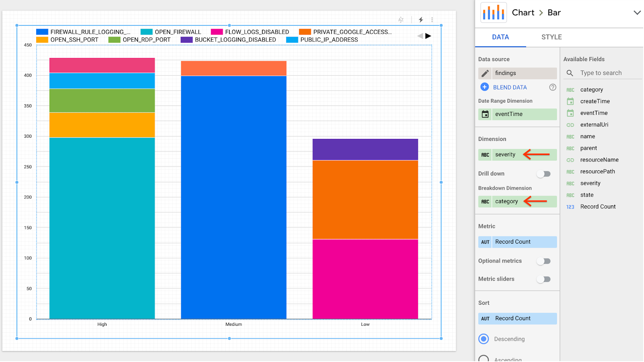
Task: Click the lightning bolt icon above chart
Action: (x=421, y=20)
